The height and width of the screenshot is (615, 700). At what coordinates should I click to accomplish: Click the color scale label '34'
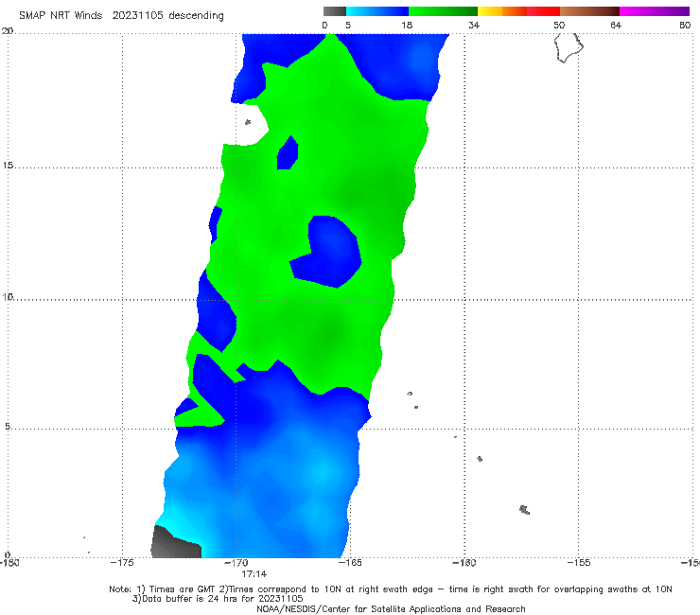click(x=474, y=25)
